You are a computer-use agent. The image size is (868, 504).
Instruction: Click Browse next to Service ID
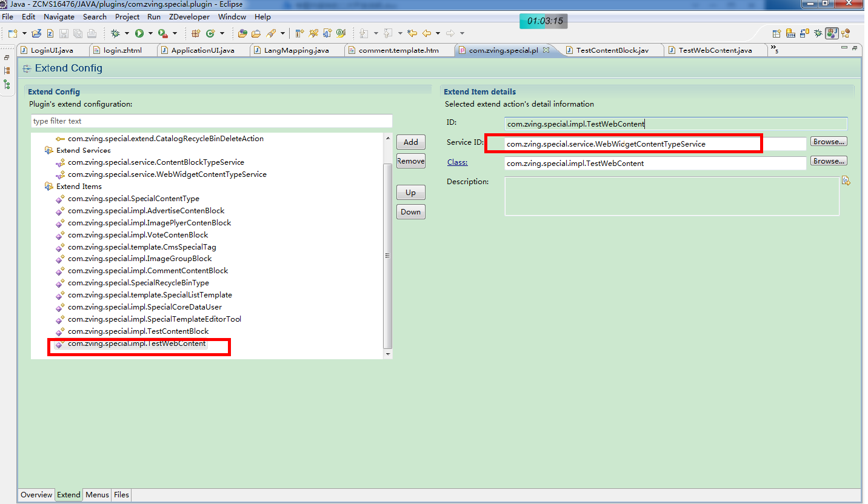click(828, 142)
